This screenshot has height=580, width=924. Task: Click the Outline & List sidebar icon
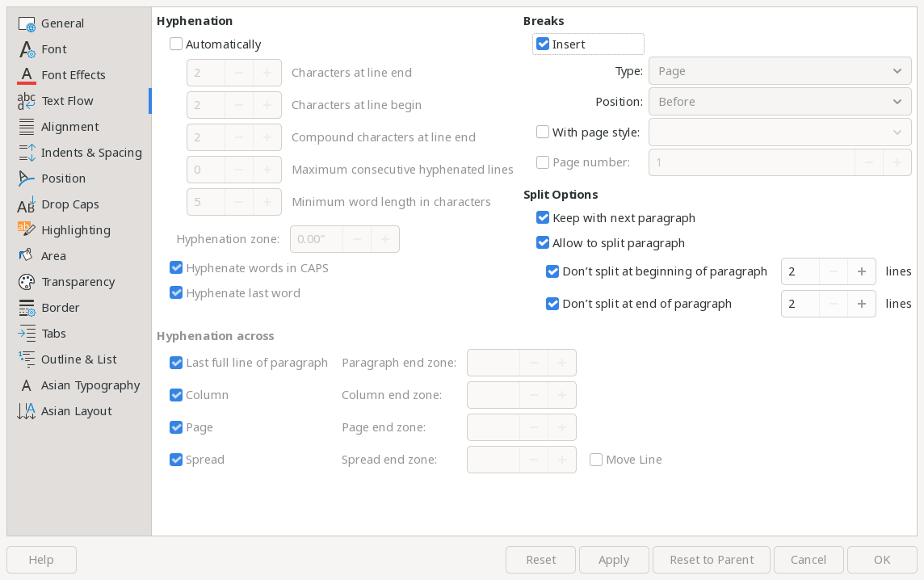[27, 359]
